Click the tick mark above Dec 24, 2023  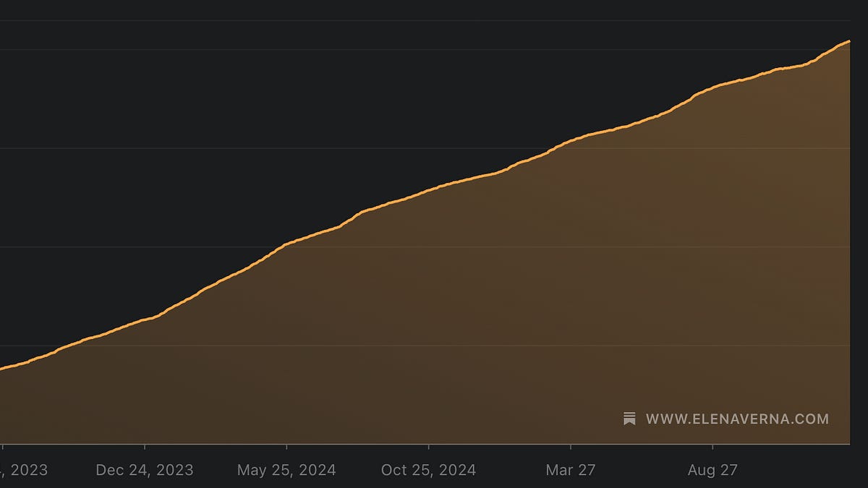[x=144, y=447]
